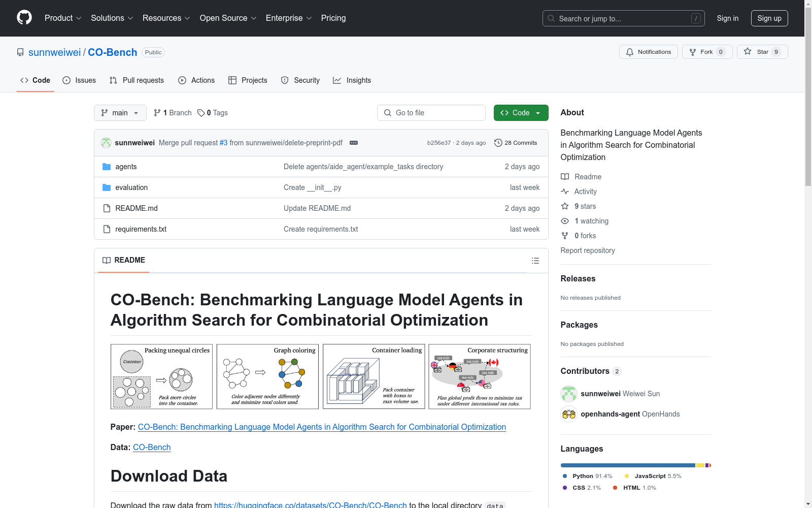Open the CO-Bench paper link
Viewport: 812px width, 508px height.
[322, 427]
